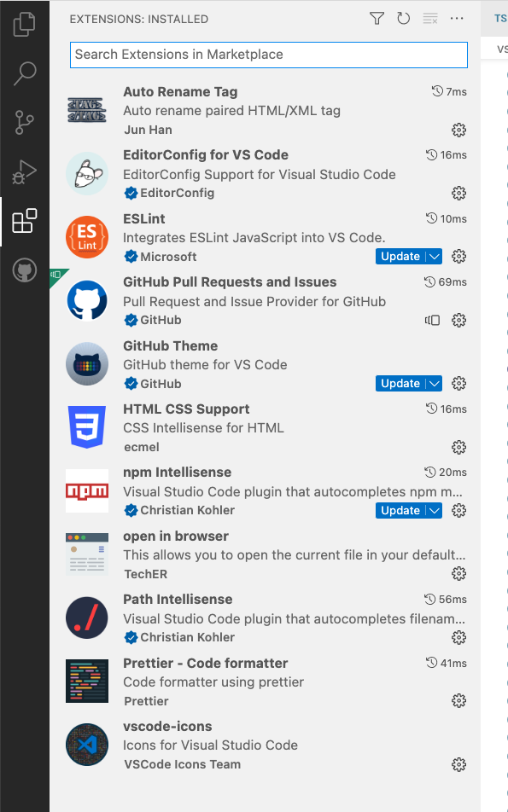Image resolution: width=508 pixels, height=812 pixels.
Task: Open the Source Control view
Action: tap(24, 122)
